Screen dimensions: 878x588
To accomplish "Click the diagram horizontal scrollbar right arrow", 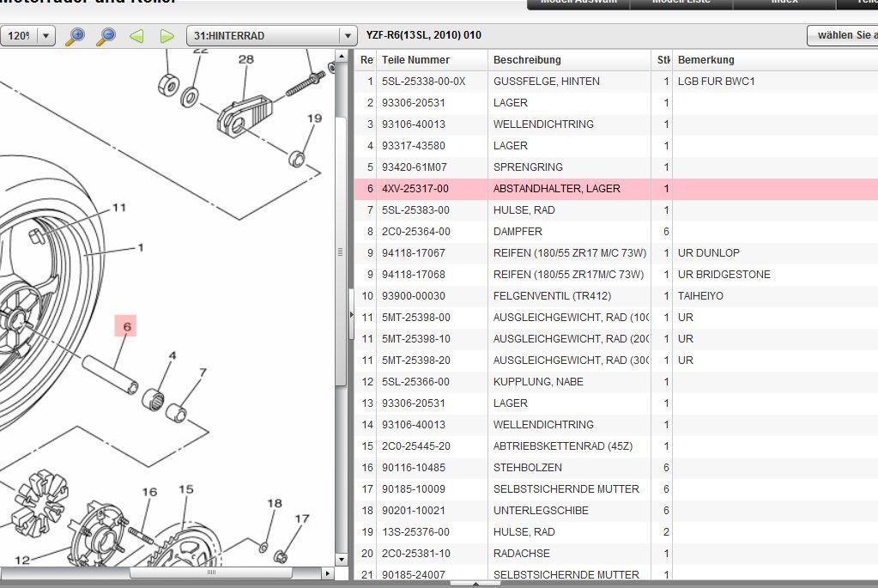I will coord(328,573).
